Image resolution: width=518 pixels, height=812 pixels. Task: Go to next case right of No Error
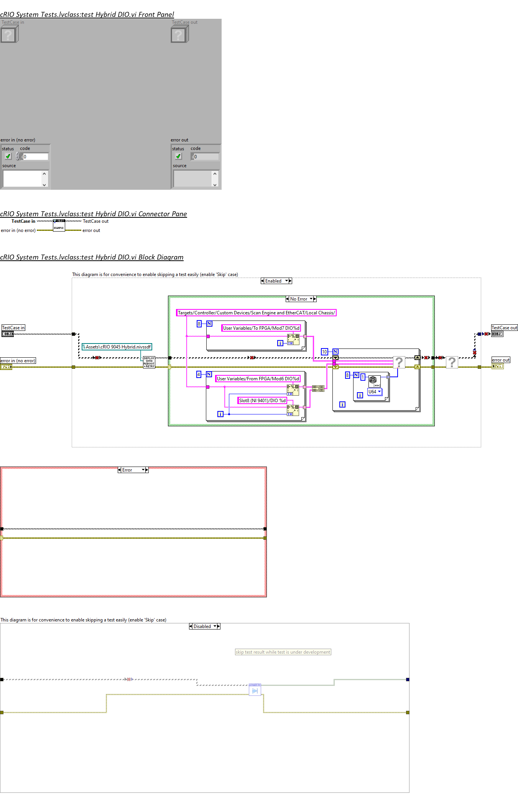tap(315, 299)
